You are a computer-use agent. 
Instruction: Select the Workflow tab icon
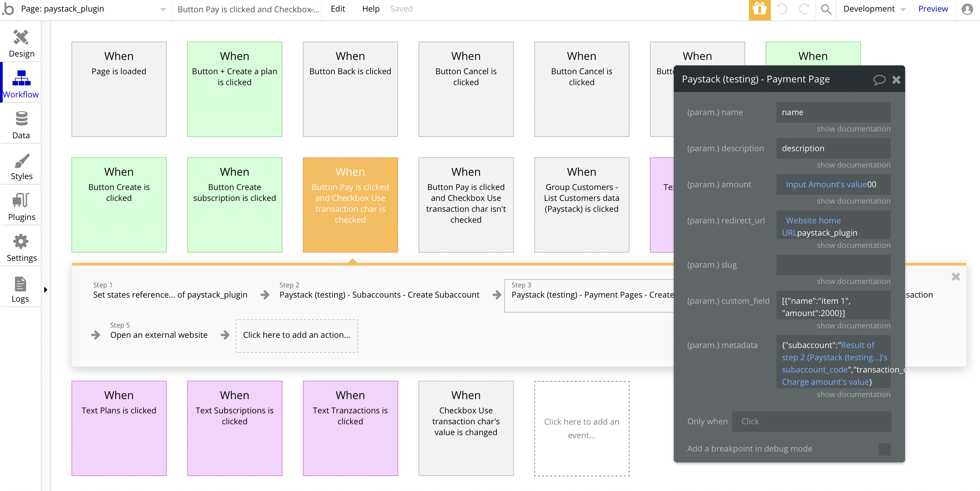click(21, 78)
